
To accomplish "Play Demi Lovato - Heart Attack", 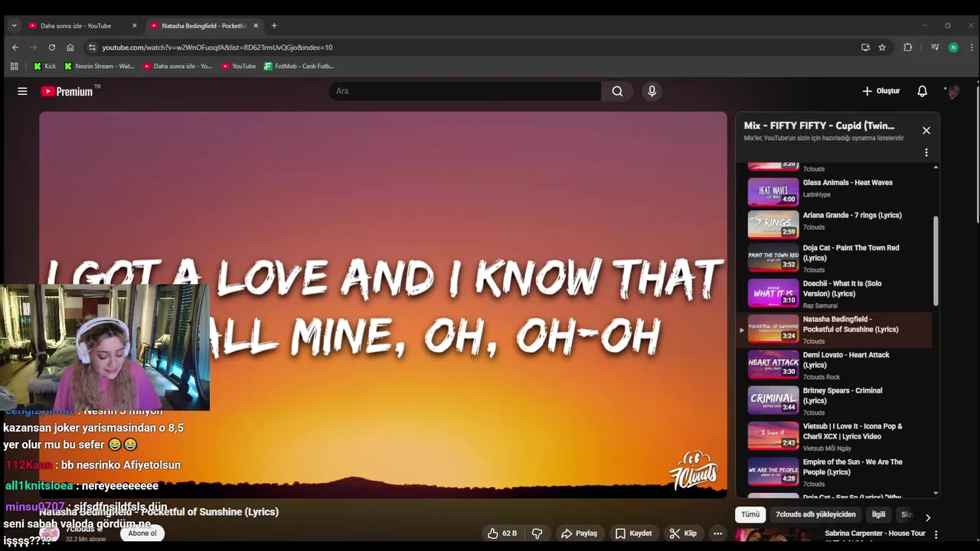I will coord(835,366).
